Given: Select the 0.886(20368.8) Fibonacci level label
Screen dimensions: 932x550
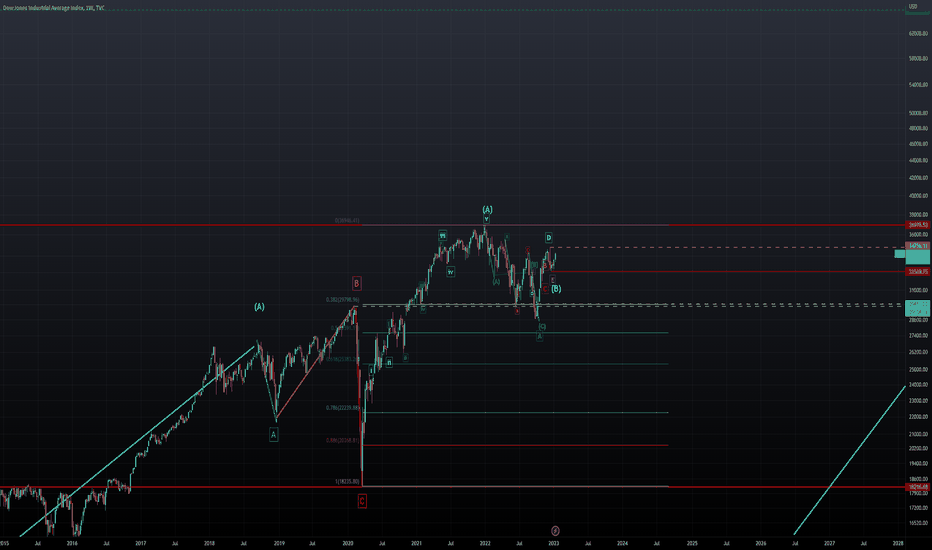Looking at the screenshot, I should coord(342,441).
